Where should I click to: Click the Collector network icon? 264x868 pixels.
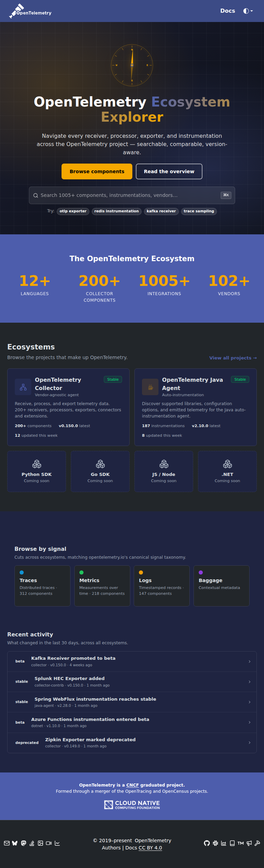[x=23, y=387]
